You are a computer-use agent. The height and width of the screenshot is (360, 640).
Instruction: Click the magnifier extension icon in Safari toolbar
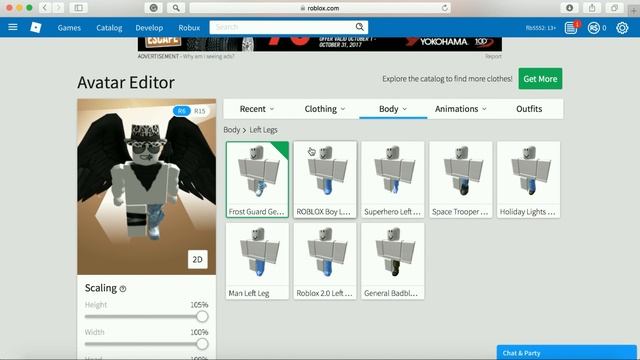point(176,8)
